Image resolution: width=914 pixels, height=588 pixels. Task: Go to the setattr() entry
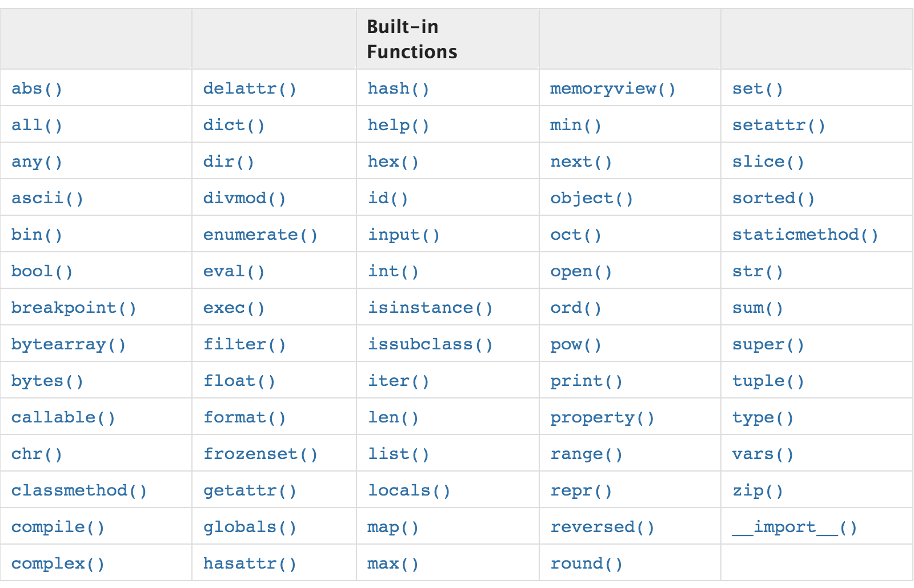click(x=779, y=125)
